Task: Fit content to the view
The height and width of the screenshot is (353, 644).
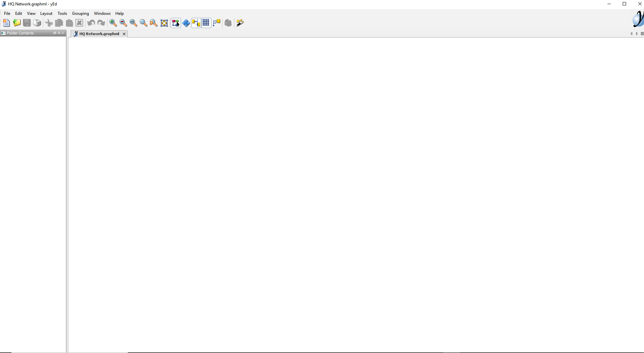Action: [x=164, y=23]
